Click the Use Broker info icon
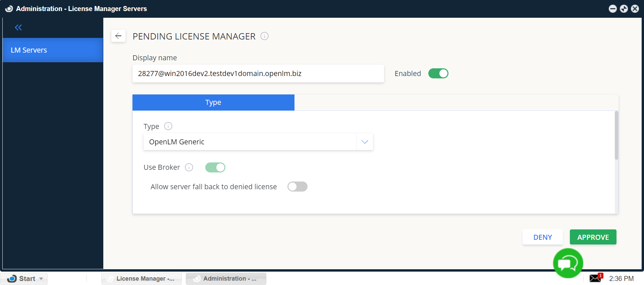Image resolution: width=644 pixels, height=285 pixels. point(189,167)
